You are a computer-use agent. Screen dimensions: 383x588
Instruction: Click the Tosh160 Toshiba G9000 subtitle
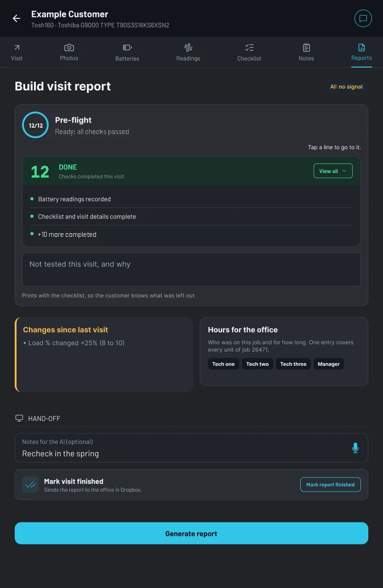(x=100, y=25)
